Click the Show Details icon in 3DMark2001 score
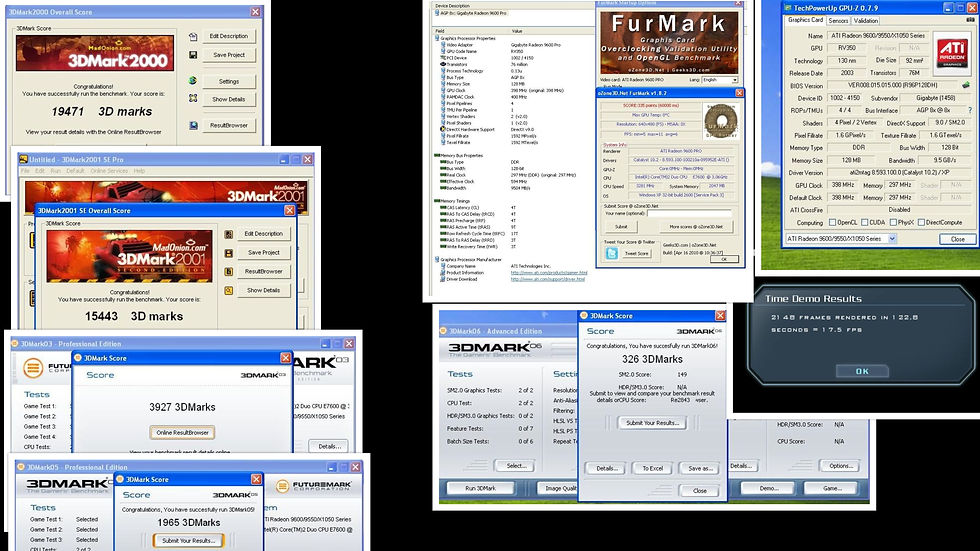The image size is (980, 551). pos(229,290)
